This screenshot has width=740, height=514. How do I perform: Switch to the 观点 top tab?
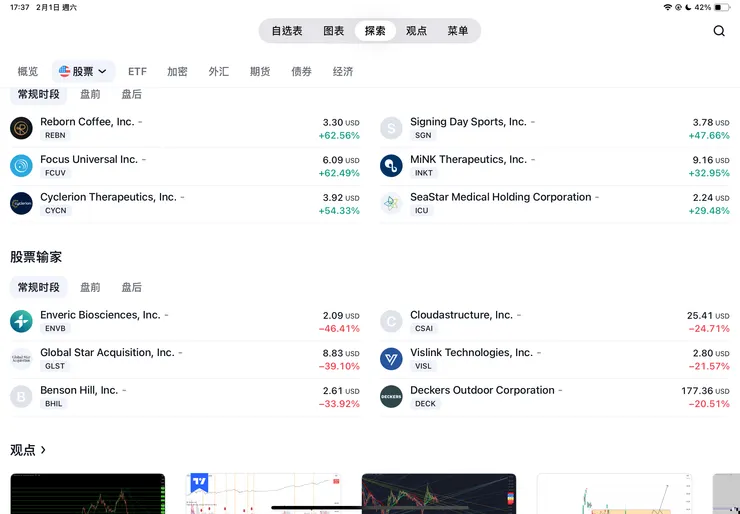416,31
